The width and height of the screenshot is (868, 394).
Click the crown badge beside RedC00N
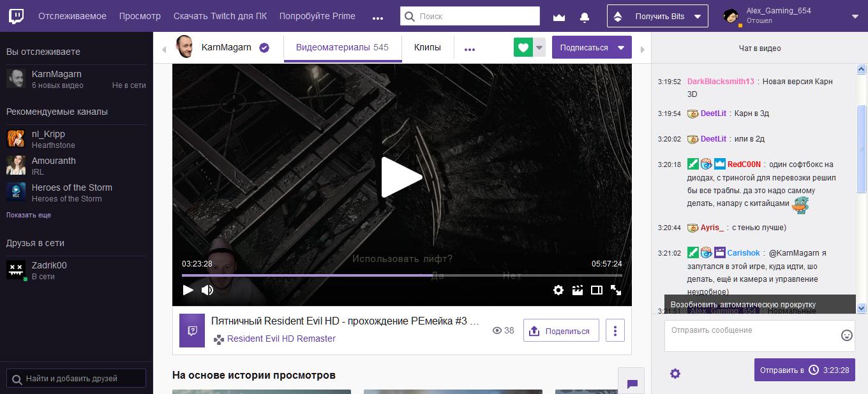pyautogui.click(x=720, y=164)
